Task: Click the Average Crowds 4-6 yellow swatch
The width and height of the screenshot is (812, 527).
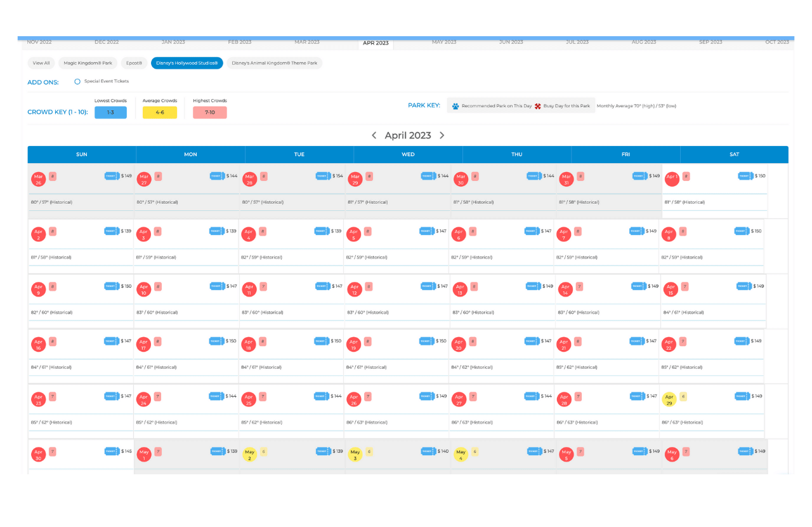Action: tap(160, 112)
